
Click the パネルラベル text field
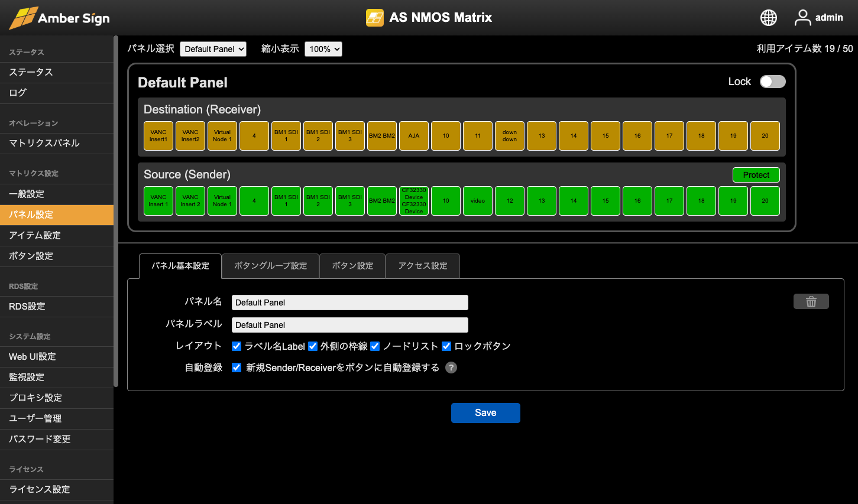tap(349, 325)
